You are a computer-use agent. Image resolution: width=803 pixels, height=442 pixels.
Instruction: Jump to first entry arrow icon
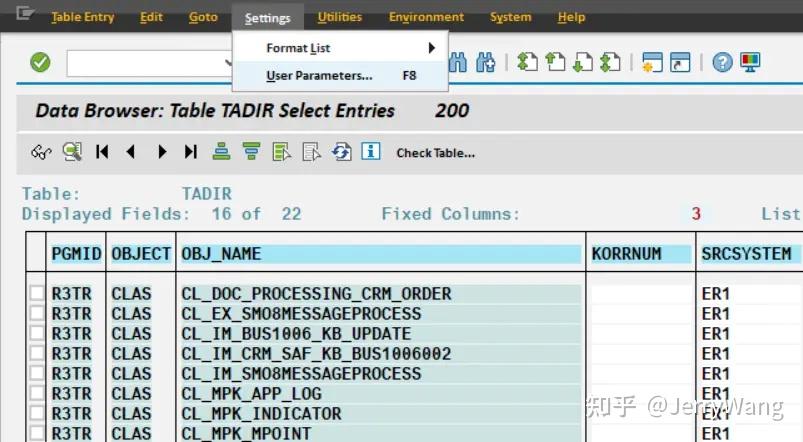(102, 152)
